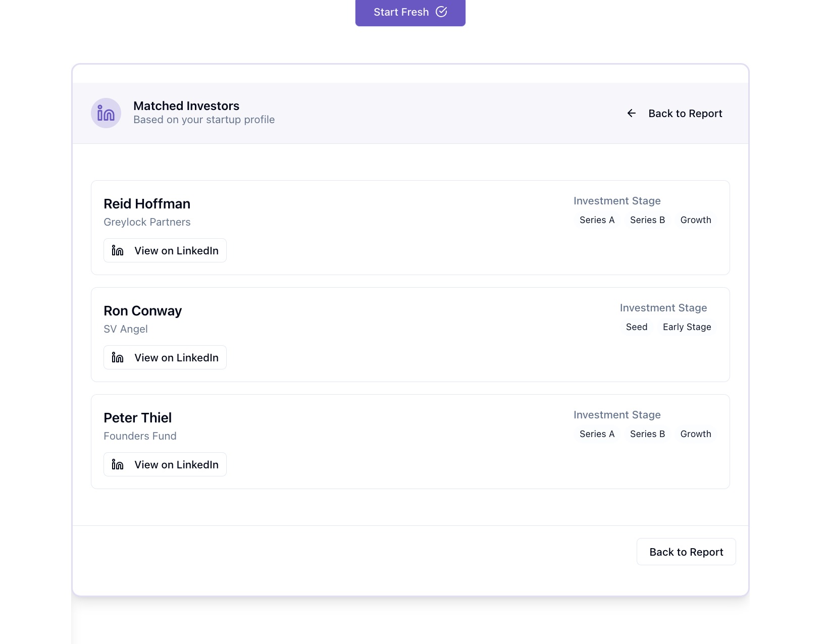Click Investment Stage label in Reid Hoffman's card
826x644 pixels.
coord(617,201)
